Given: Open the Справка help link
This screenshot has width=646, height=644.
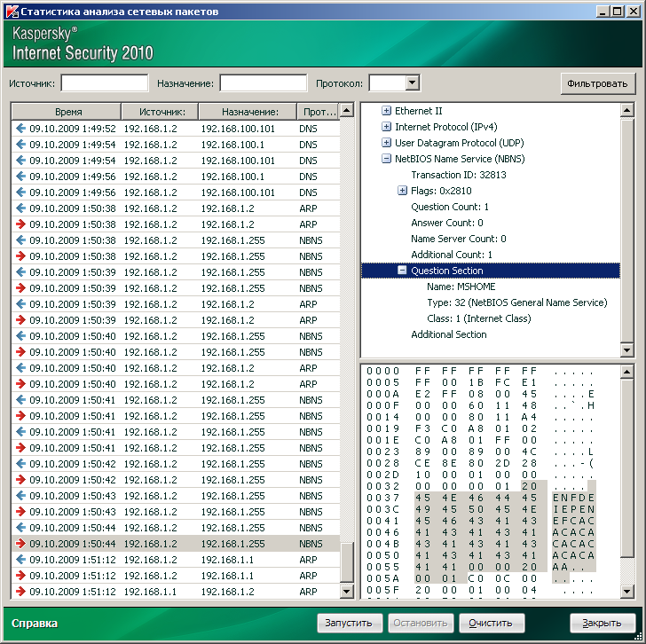Looking at the screenshot, I should pos(35,623).
